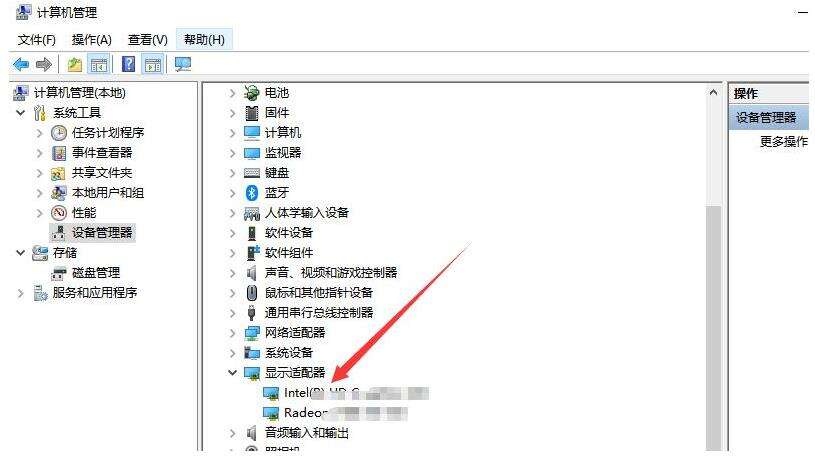Screen dimensions: 815x466
Task: Collapse the 显示适配器 node
Action: pyautogui.click(x=232, y=372)
